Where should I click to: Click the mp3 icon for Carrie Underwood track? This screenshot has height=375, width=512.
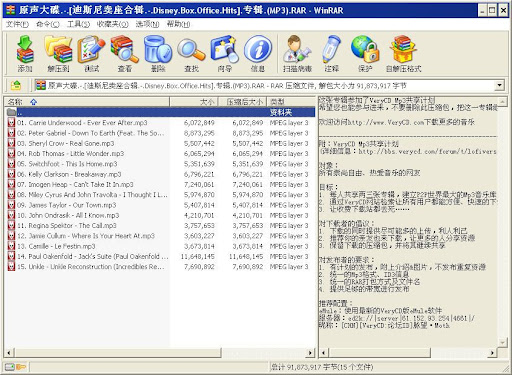click(x=11, y=123)
